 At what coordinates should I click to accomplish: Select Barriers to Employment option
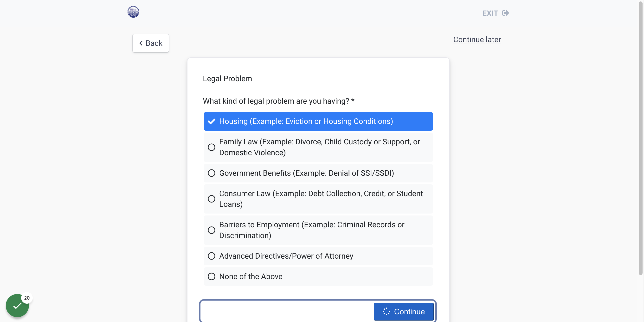[x=318, y=230]
